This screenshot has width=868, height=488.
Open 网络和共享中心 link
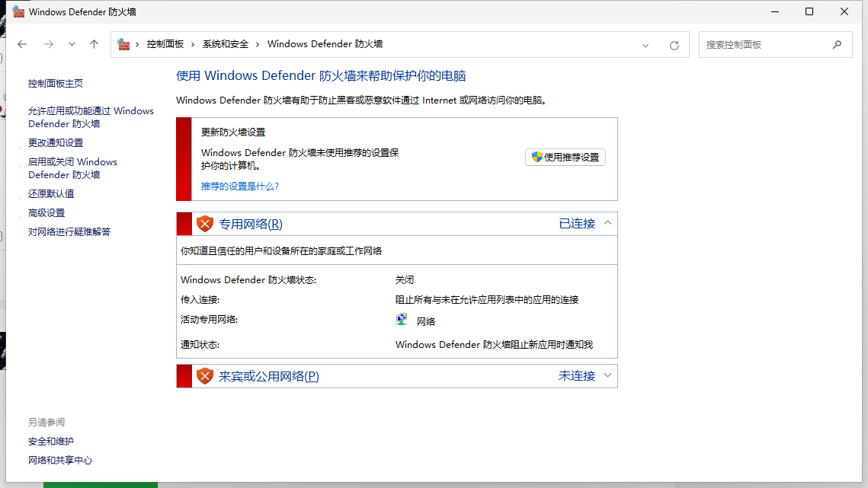[x=60, y=461]
